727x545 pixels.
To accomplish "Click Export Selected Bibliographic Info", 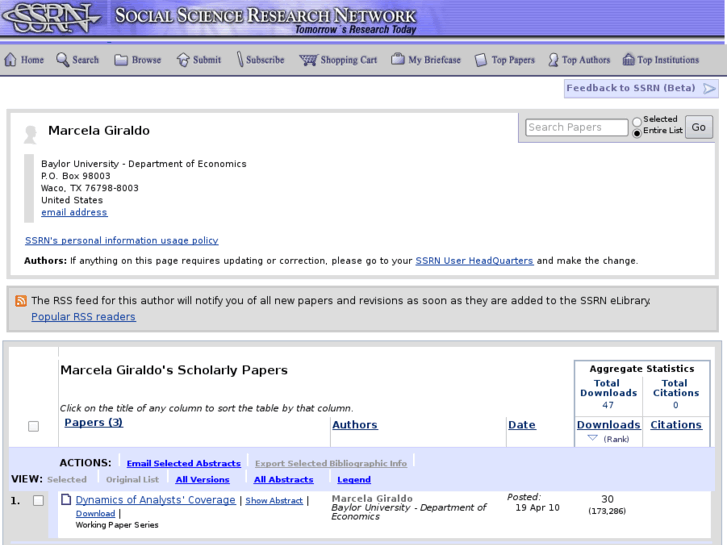I will tap(331, 463).
